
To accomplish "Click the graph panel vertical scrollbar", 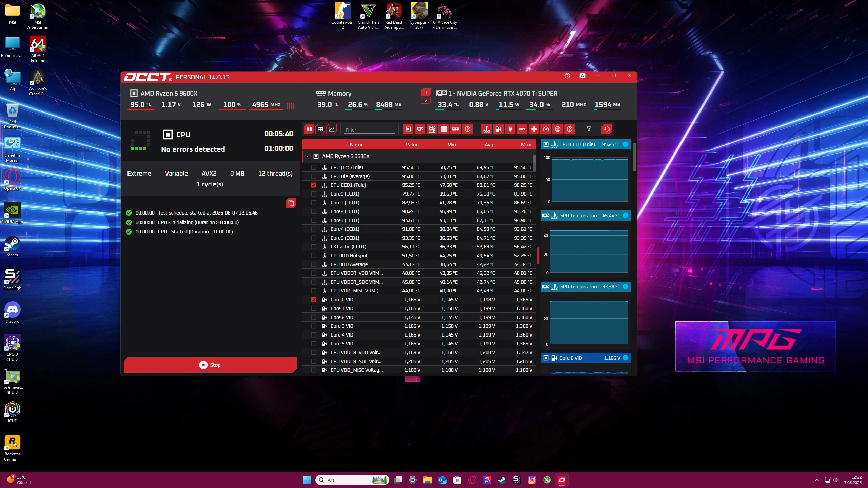I will [634, 157].
